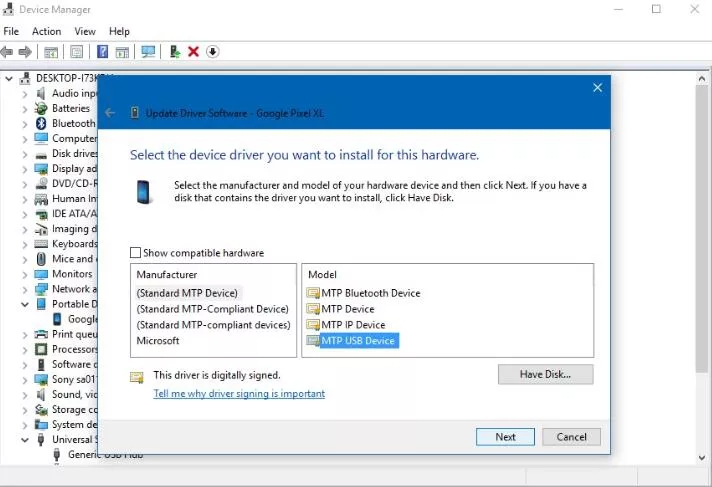Collapse the Portable Devices node
This screenshot has height=487, width=712.
25,304
